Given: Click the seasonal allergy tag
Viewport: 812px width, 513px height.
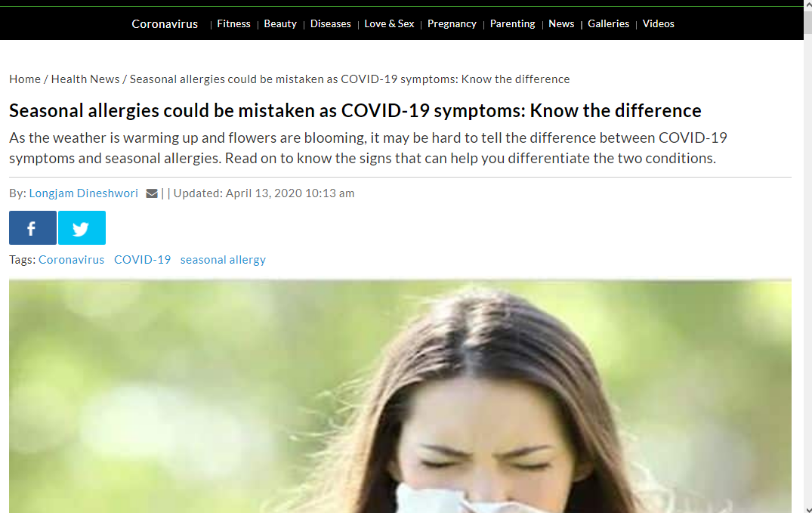Looking at the screenshot, I should 223,260.
